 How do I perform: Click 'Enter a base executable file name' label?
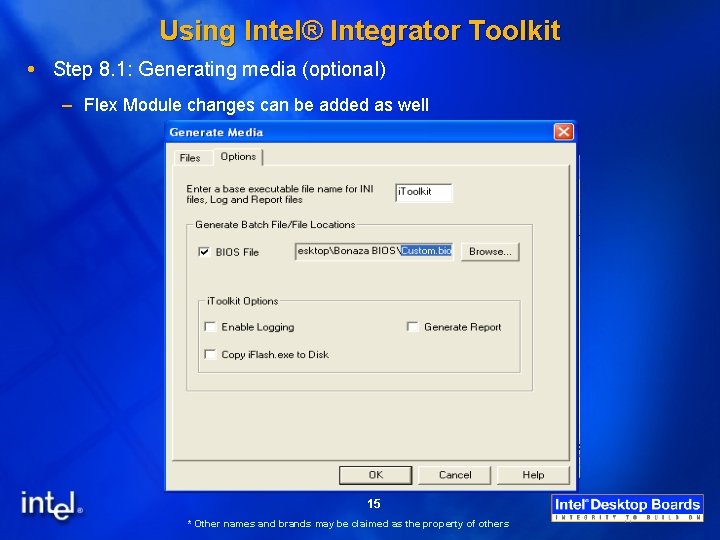280,194
